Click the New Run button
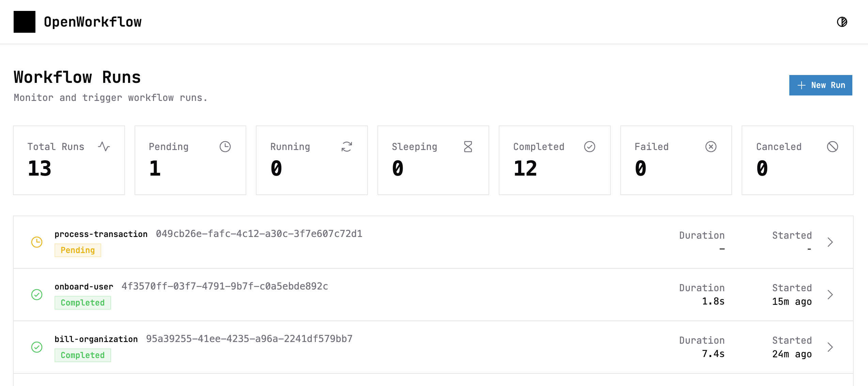Image resolution: width=868 pixels, height=386 pixels. (820, 85)
